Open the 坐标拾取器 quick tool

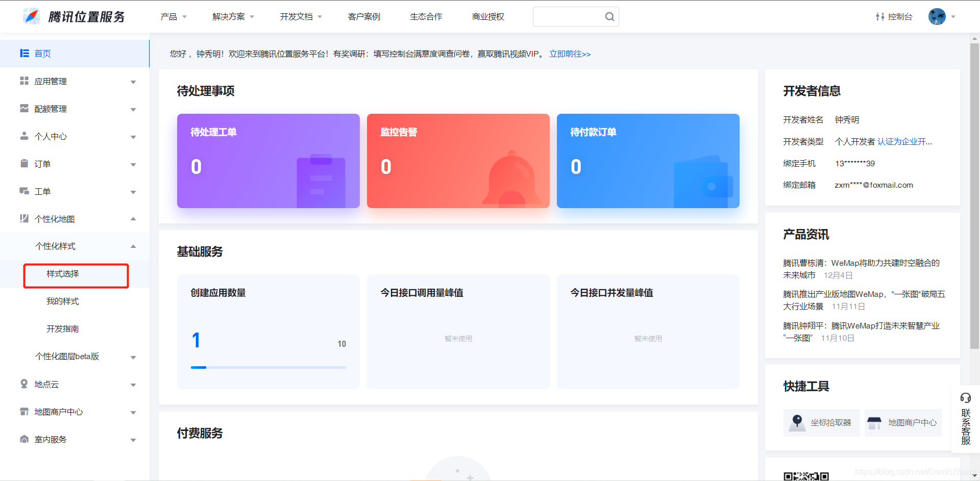(821, 422)
